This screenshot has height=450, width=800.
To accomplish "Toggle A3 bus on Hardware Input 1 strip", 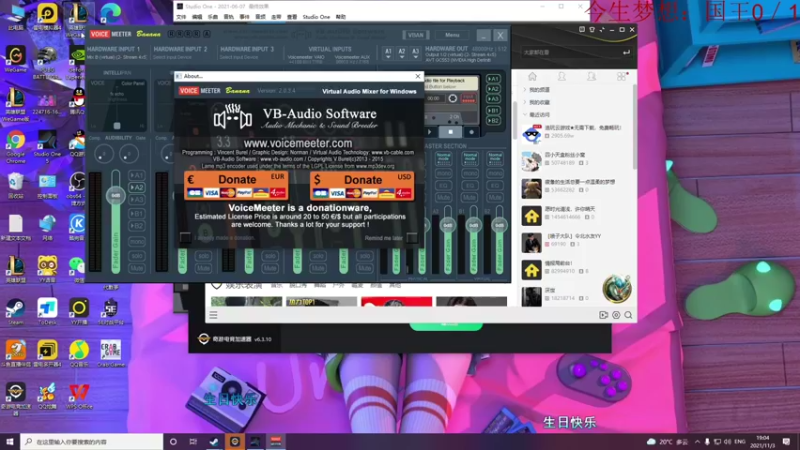I will click(137, 199).
